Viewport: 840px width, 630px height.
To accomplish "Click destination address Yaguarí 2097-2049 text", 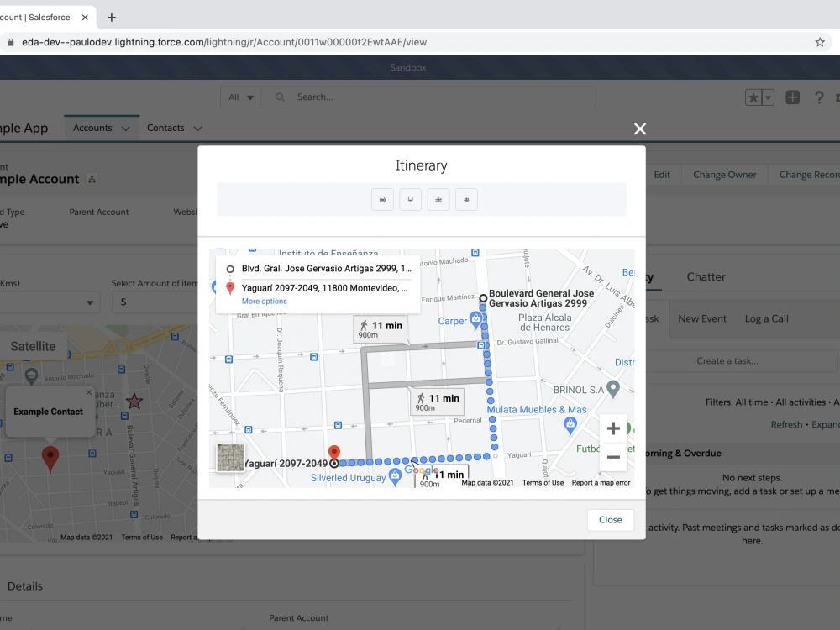I will (x=324, y=288).
